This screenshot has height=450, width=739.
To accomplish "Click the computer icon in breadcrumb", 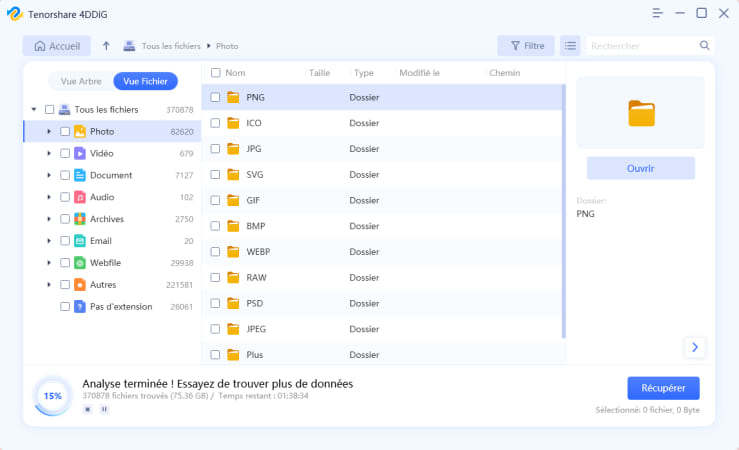I will (129, 46).
